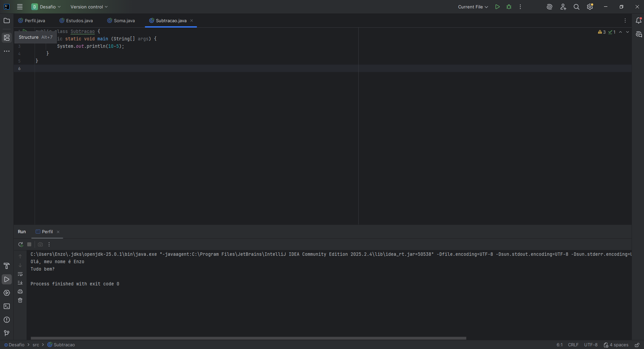Click the UTF-8 encoding in the status bar
Image resolution: width=644 pixels, height=349 pixels.
coord(591,345)
